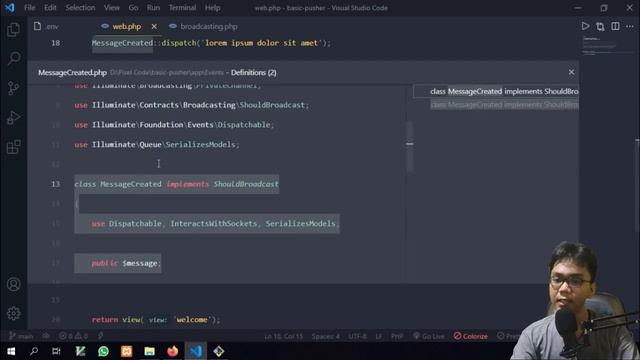This screenshot has height=360, width=640.
Task: Open the Accounts menu icon
Action: point(13,284)
